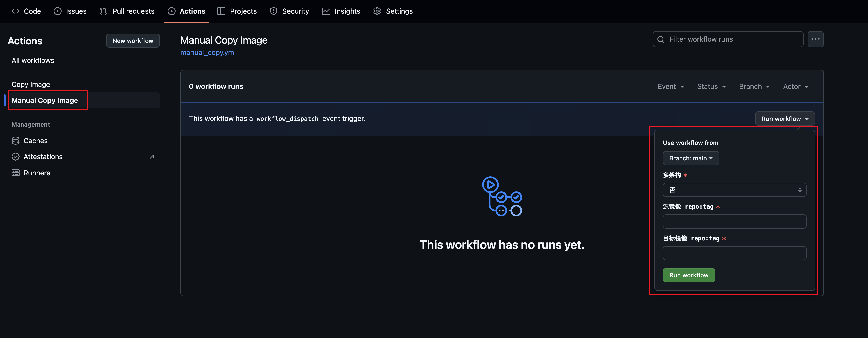Screen dimensions: 868x338
Task: Select Copy Image workflow in sidebar
Action: (x=31, y=84)
